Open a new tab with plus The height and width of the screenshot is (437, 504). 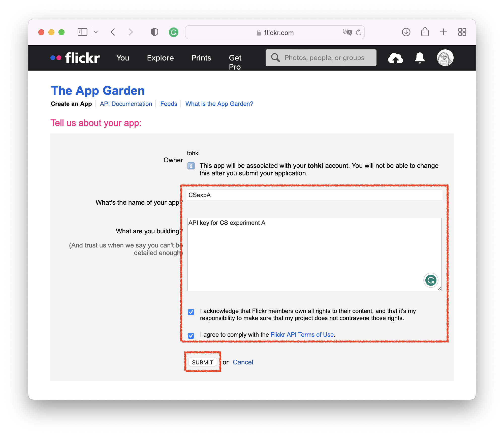point(443,32)
